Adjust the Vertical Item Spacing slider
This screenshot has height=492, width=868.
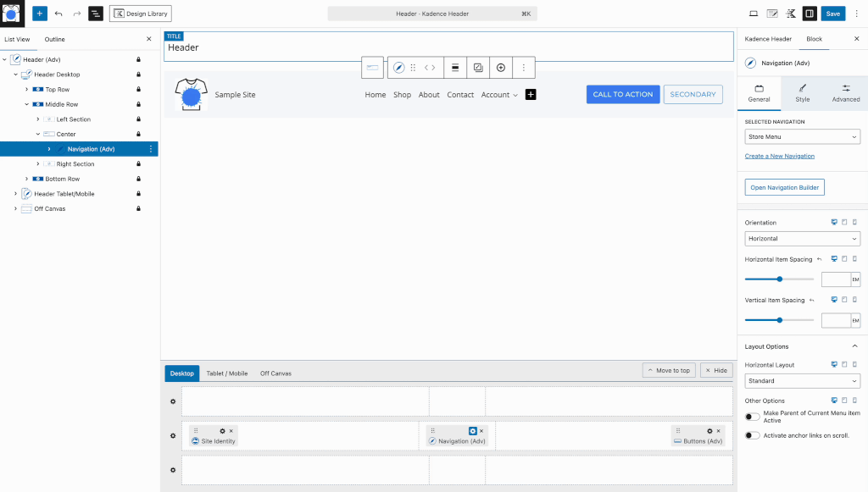click(780, 320)
